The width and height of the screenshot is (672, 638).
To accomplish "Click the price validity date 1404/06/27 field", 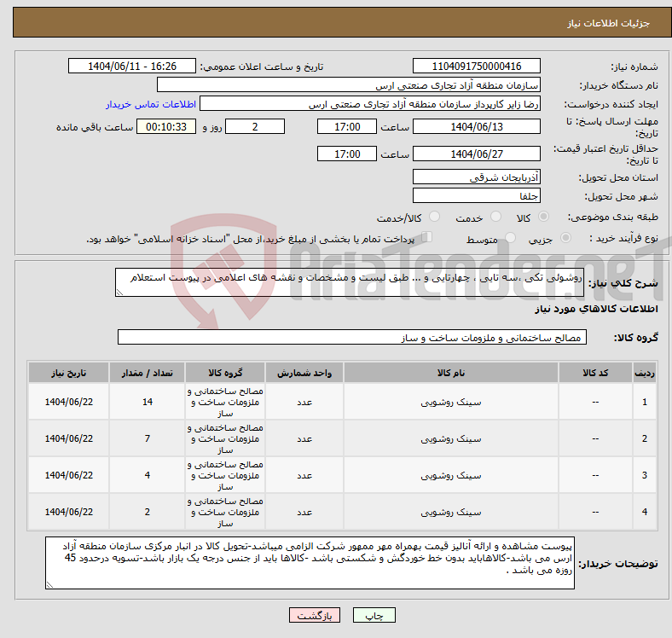I will 477,154.
